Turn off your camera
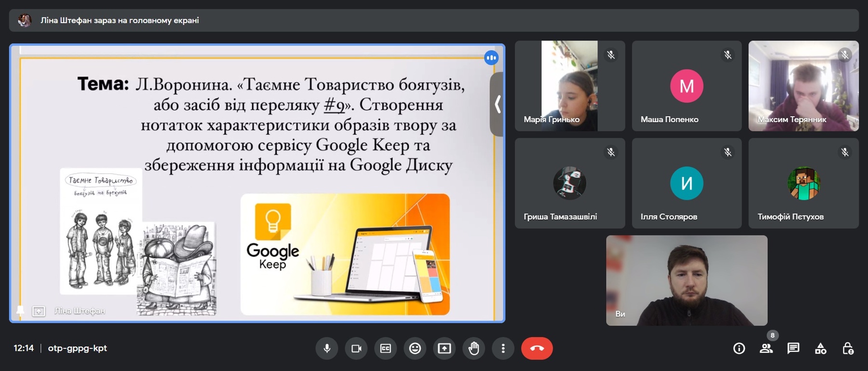 pos(356,348)
